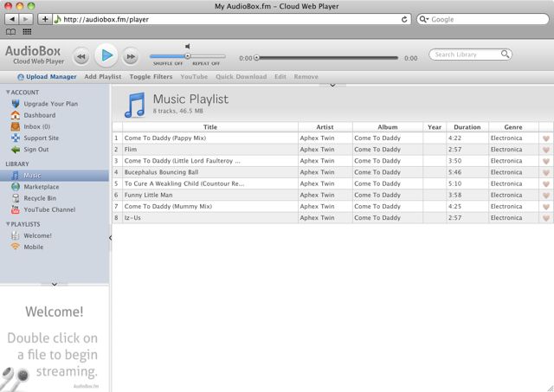Click the Marketplace globe icon
The height and width of the screenshot is (392, 554).
click(x=16, y=187)
